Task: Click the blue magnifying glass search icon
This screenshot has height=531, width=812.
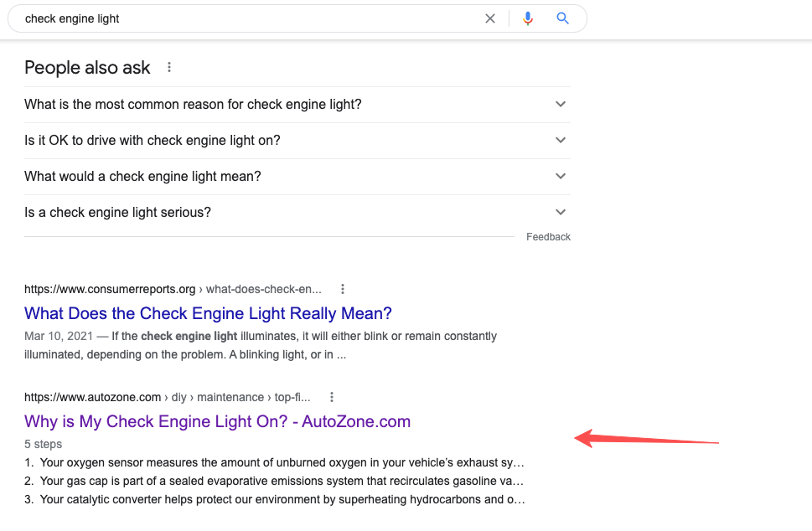Action: click(561, 18)
